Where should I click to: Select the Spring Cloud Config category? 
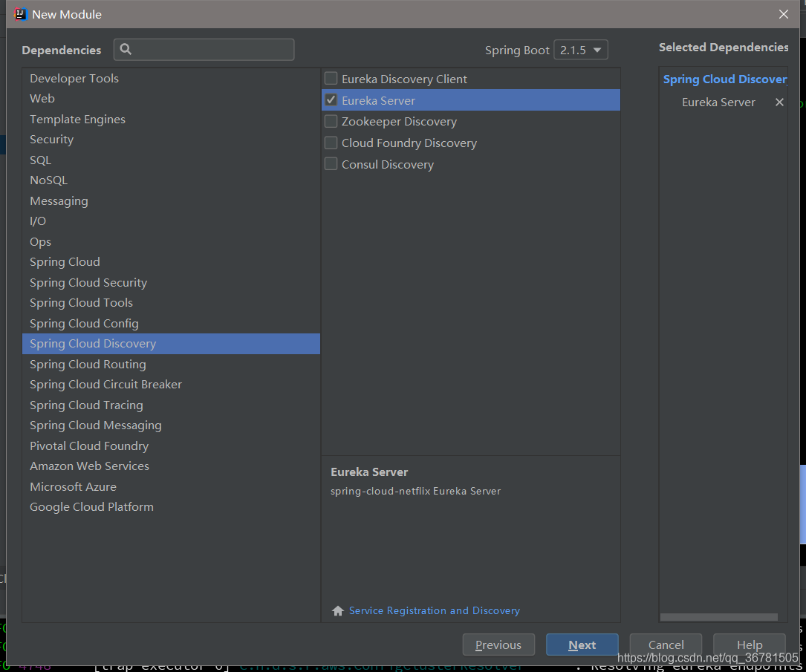click(x=171, y=324)
